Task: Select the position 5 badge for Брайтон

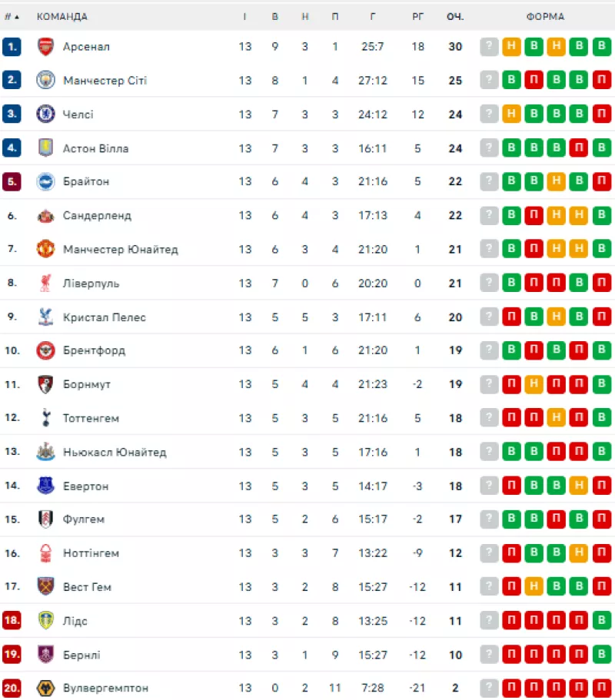Action: (12, 181)
